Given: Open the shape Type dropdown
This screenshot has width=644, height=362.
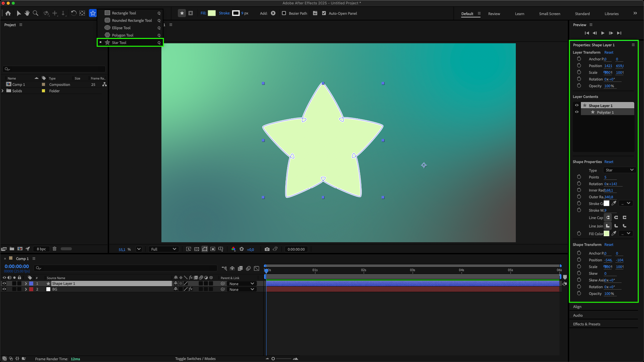Looking at the screenshot, I should tap(619, 170).
